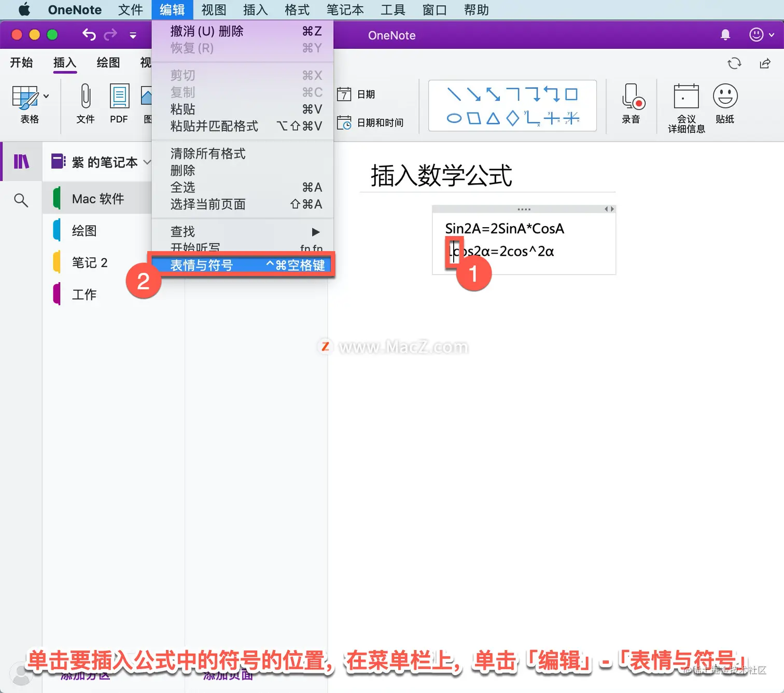Select the double-headed arrow shape
The image size is (784, 693).
(x=493, y=94)
